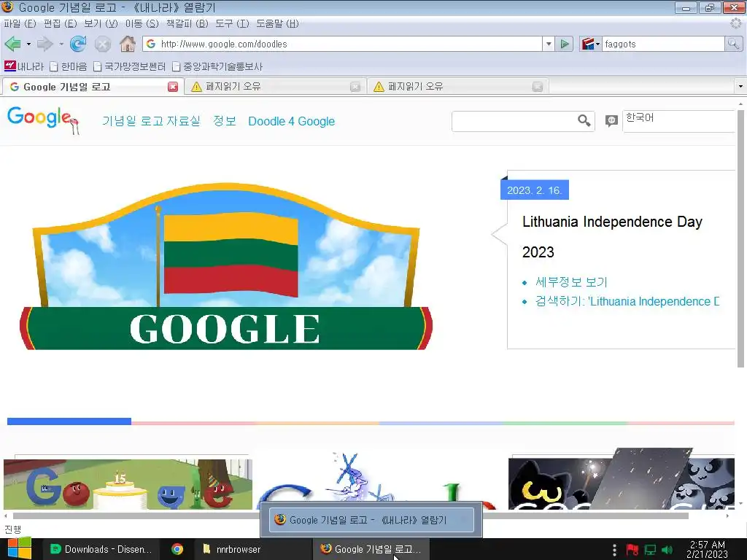Open the 내나라 bookmark
Image resolution: width=747 pixels, height=560 pixels.
pyautogui.click(x=24, y=66)
